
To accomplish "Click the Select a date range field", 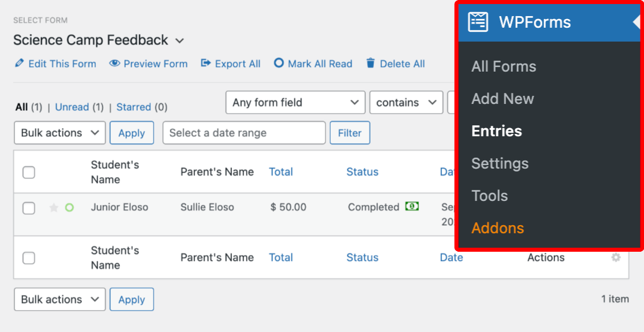I will (x=244, y=133).
